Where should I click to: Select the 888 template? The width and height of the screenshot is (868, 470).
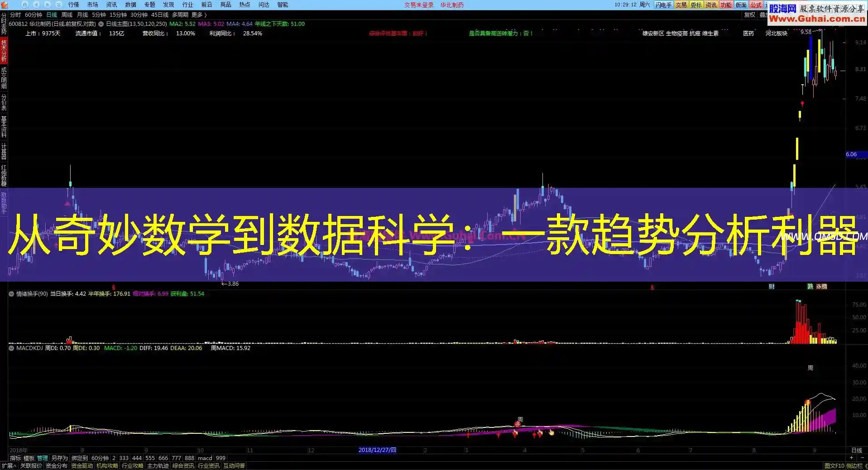tap(189, 458)
